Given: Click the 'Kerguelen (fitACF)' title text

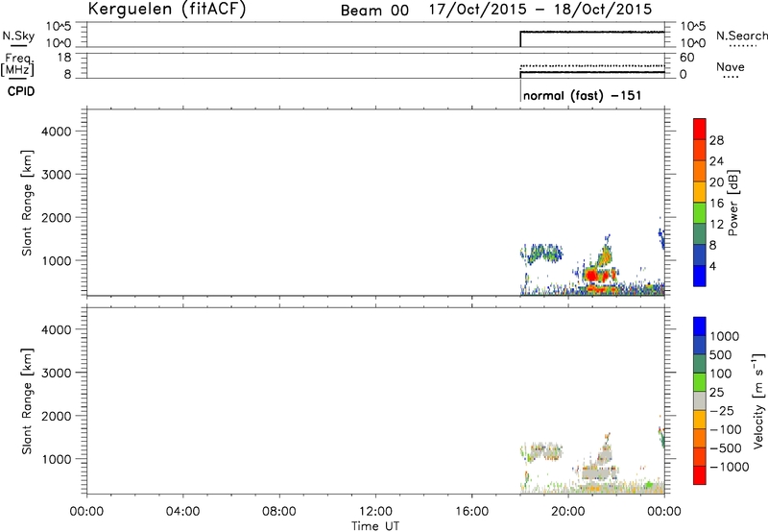Looking at the screenshot, I should tap(166, 9).
